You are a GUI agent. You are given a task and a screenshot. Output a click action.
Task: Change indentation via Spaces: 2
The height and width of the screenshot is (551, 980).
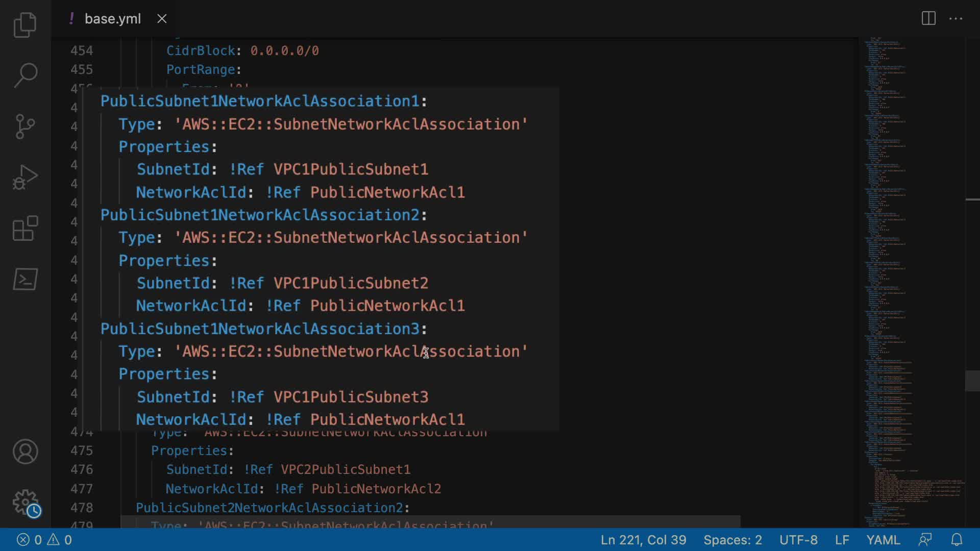[732, 540]
